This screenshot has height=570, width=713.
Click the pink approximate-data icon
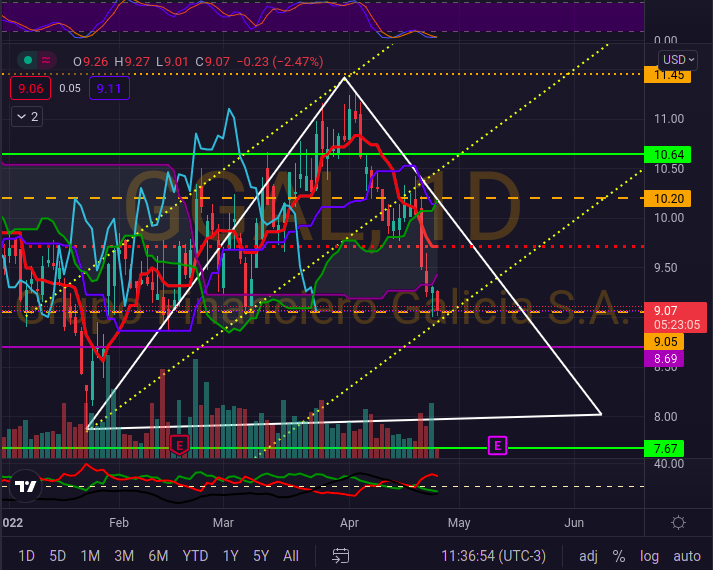(45, 61)
